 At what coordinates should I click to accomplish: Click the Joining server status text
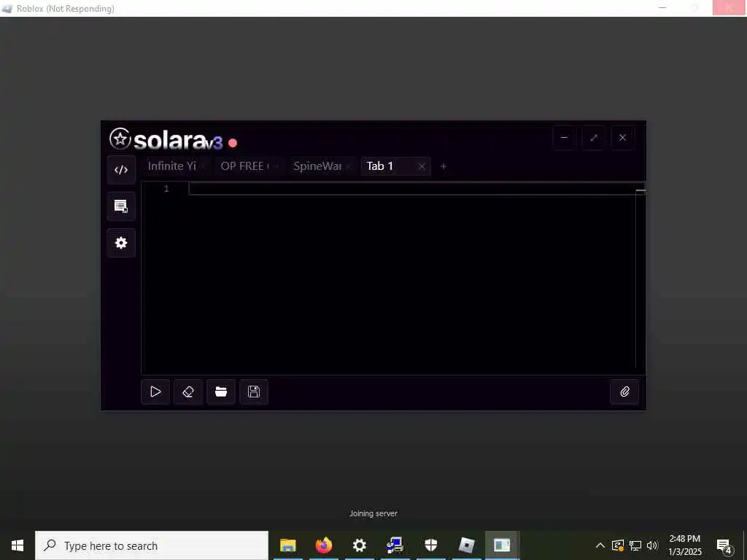(373, 513)
